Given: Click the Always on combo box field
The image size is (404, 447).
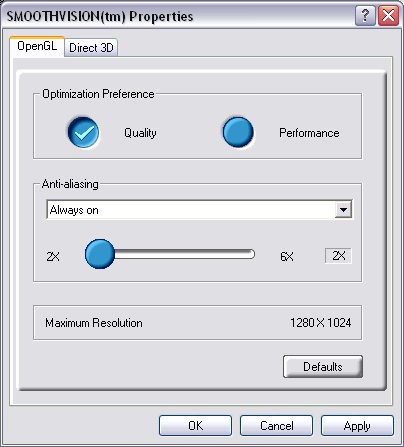Looking at the screenshot, I should tap(199, 210).
